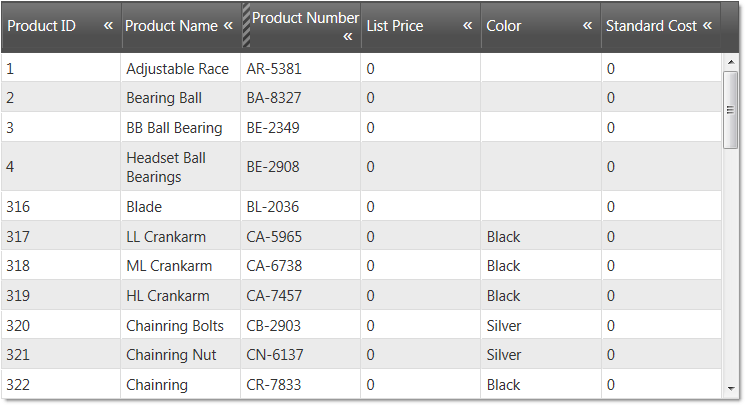Viewport: 745px width, 405px height.
Task: Select the Headset Ball Bearings cell
Action: click(166, 167)
